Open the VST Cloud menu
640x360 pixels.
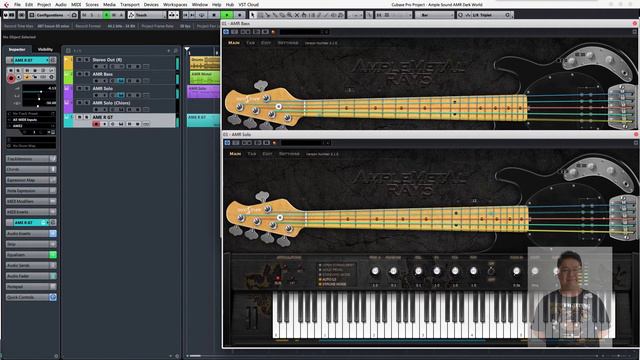(249, 4)
